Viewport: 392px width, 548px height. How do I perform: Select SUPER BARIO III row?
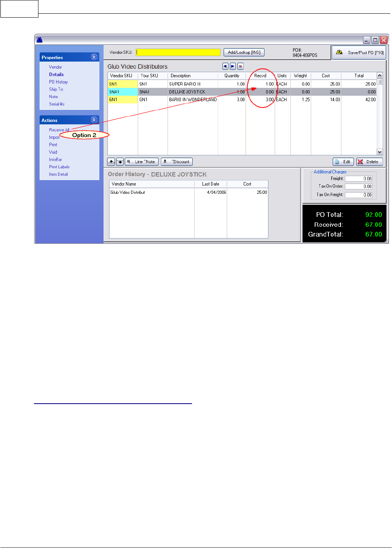coord(242,84)
